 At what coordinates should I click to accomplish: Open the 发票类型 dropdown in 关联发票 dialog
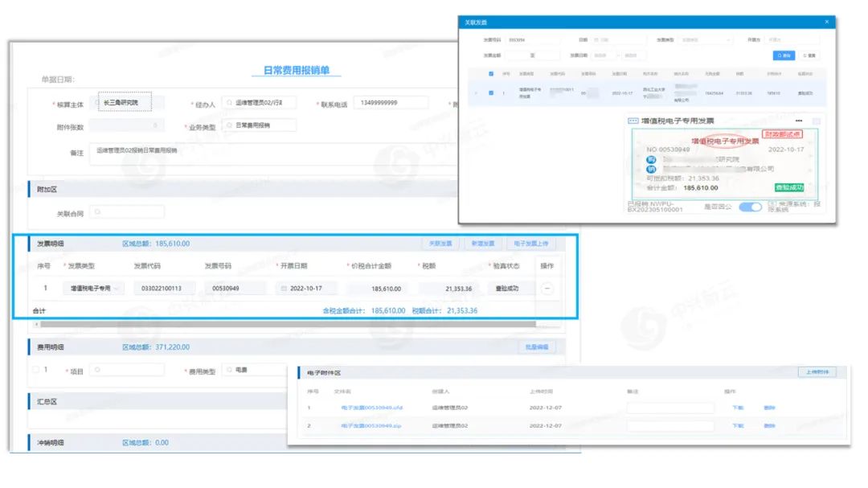pyautogui.click(x=706, y=40)
